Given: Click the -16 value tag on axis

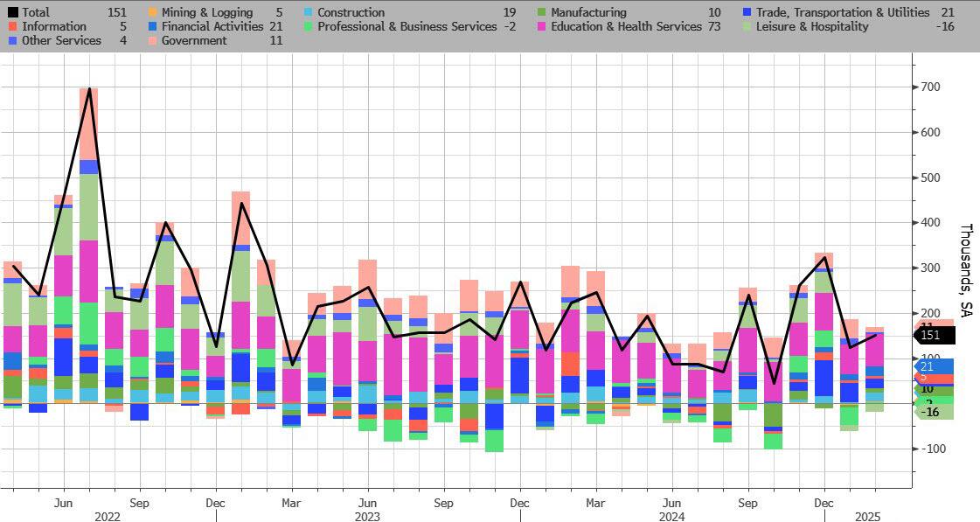Looking at the screenshot, I should 930,412.
